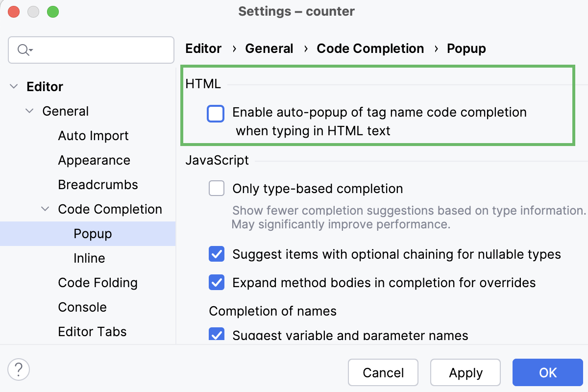Focus the settings search field
This screenshot has height=392, width=588.
click(x=91, y=50)
